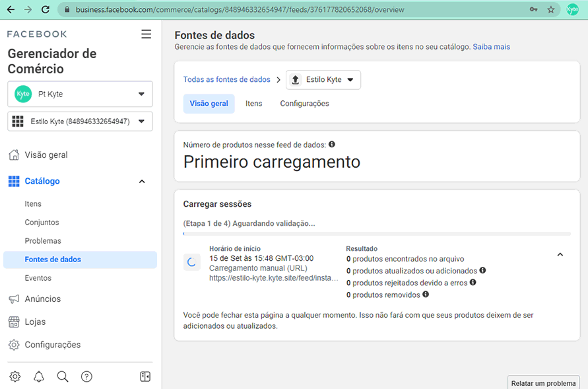
Task: Click Carregamento manual (URL) text
Action: click(x=258, y=268)
